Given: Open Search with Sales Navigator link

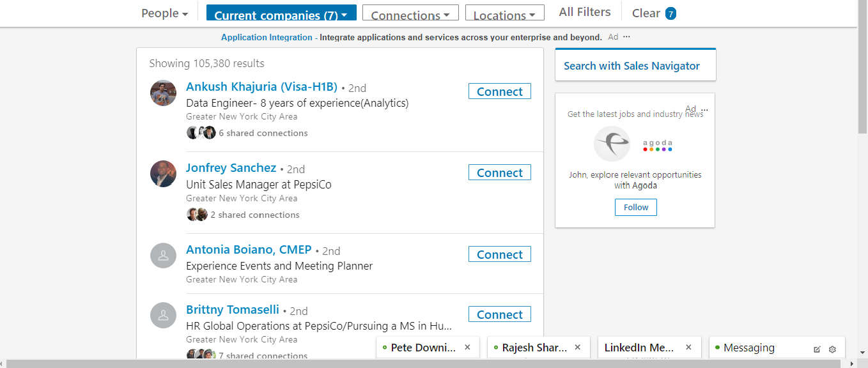Looking at the screenshot, I should pyautogui.click(x=632, y=66).
